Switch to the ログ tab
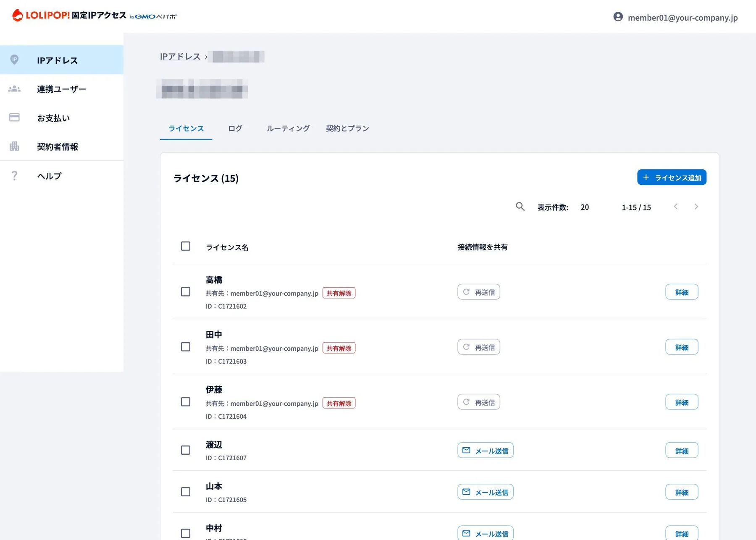This screenshot has width=756, height=540. point(235,128)
